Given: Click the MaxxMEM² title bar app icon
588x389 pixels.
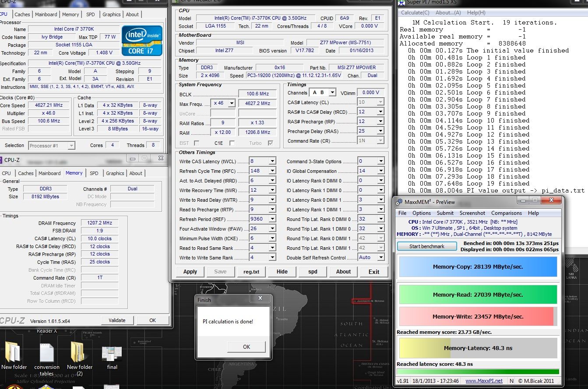Looking at the screenshot, I should coord(399,202).
